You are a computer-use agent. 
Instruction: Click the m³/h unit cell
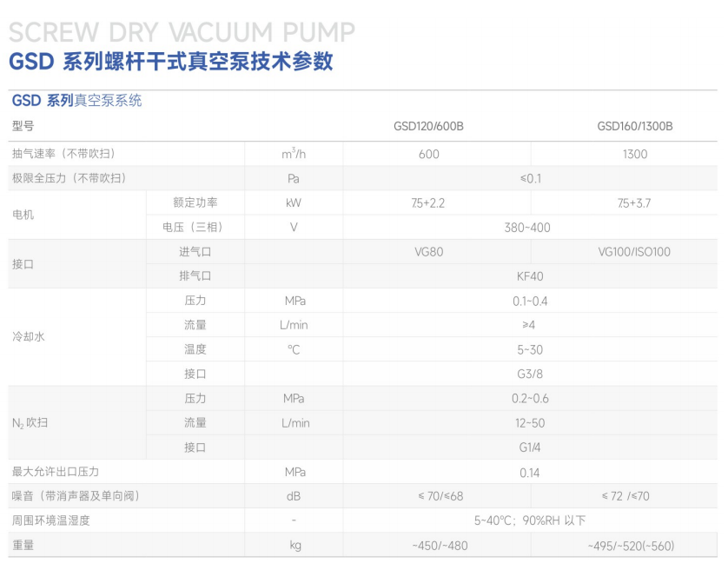(x=294, y=154)
